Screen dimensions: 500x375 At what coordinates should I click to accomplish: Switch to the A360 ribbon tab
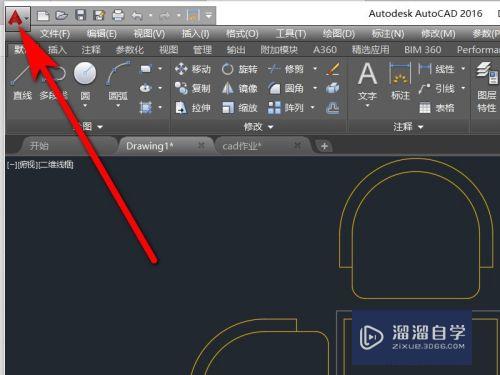click(325, 50)
